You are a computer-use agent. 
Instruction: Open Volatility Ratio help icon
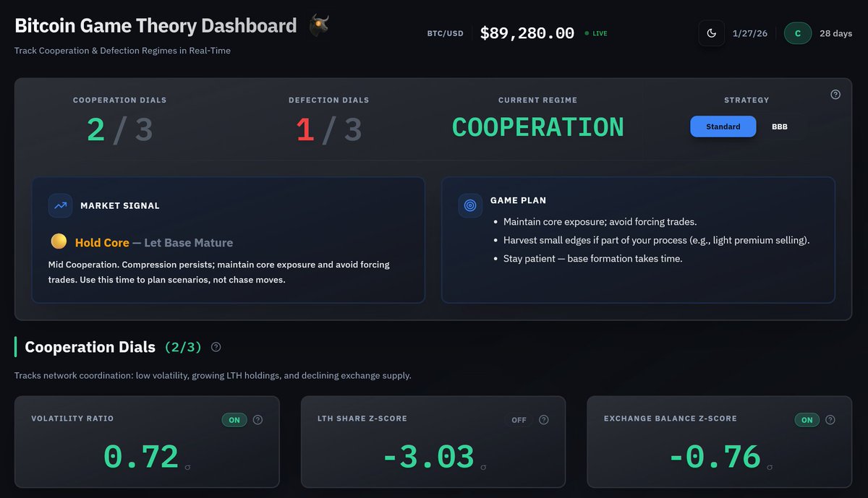tap(258, 420)
